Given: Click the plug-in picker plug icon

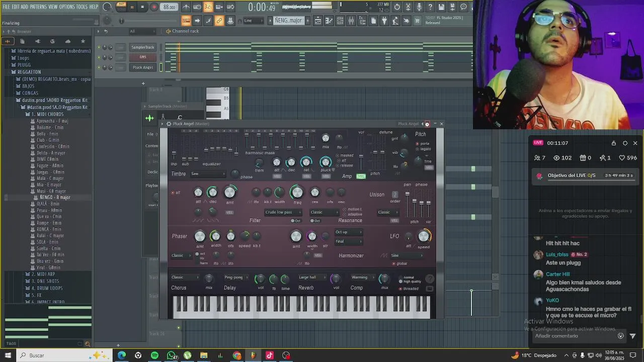Looking at the screenshot, I should 384,21.
